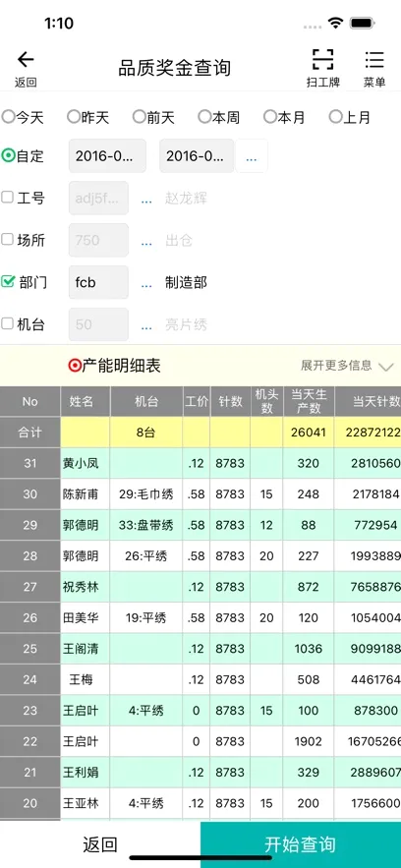Image resolution: width=401 pixels, height=868 pixels.
Task: Click the 姓名 column header
Action: pos(86,401)
